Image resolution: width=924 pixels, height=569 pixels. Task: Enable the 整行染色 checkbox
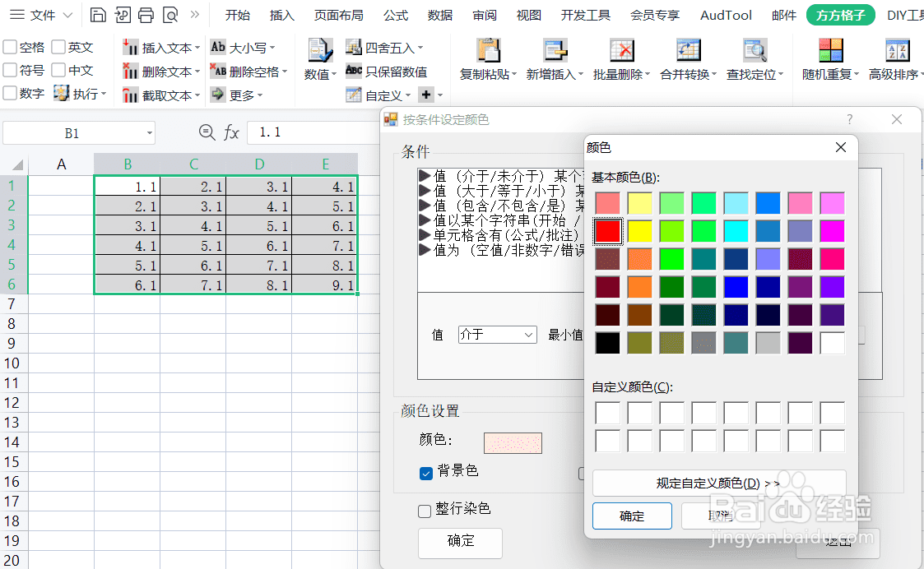425,511
